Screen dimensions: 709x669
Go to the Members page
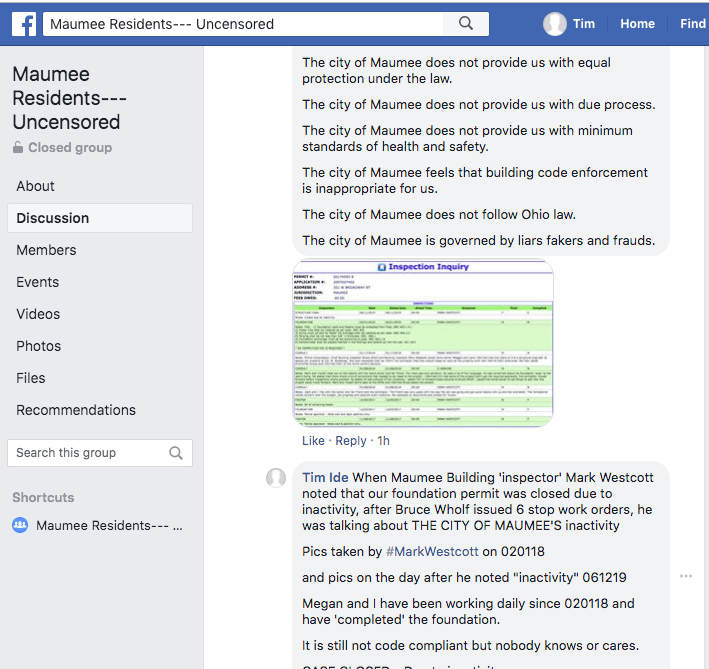[x=46, y=250]
